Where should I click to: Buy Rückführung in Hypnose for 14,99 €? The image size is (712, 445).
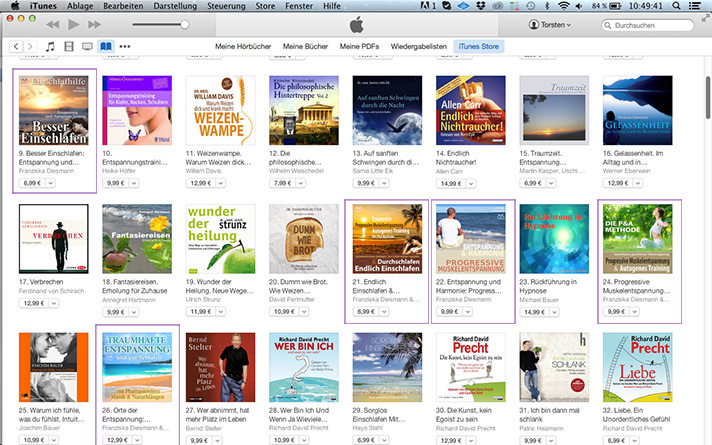(x=533, y=312)
